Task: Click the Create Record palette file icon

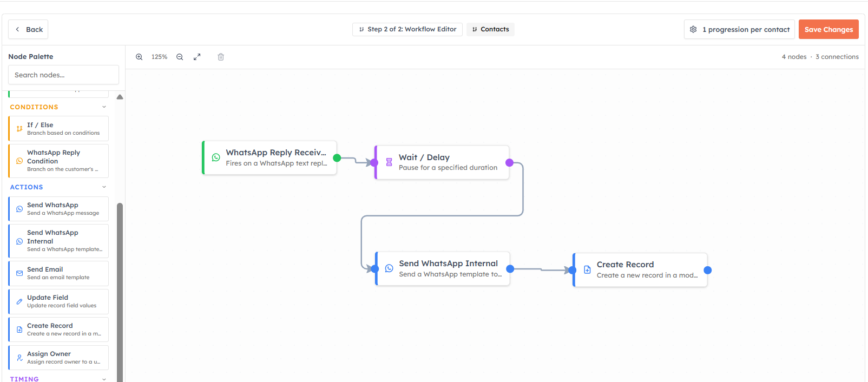Action: (x=19, y=330)
